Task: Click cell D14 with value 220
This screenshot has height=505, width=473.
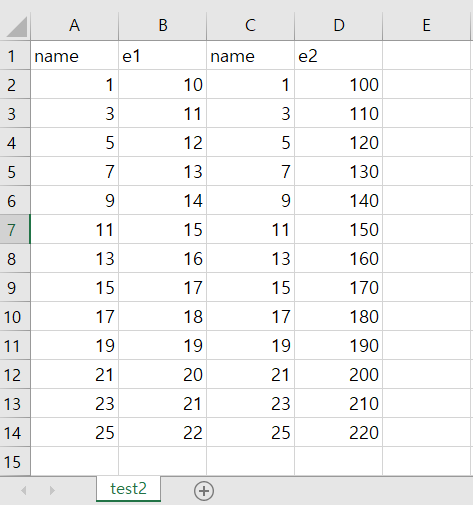Action: (x=338, y=432)
